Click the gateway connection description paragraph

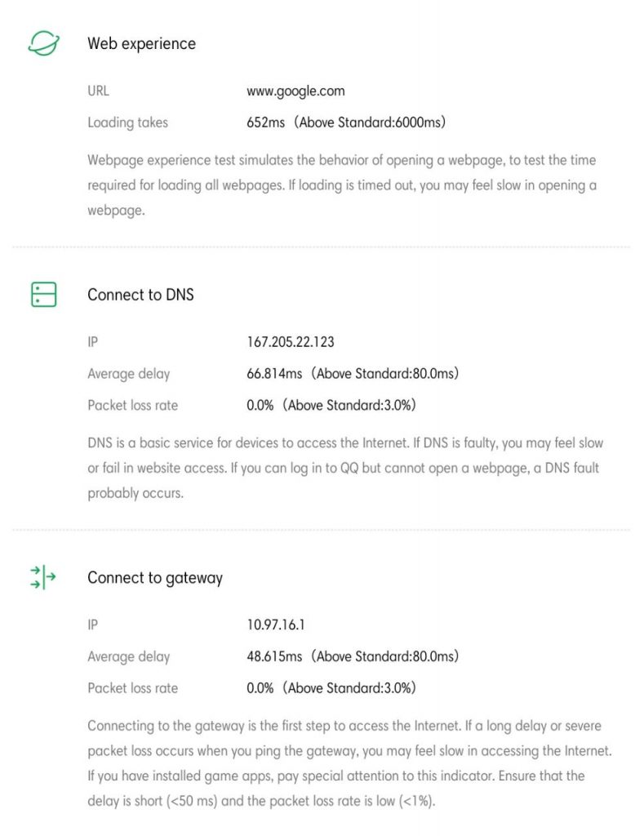point(349,763)
